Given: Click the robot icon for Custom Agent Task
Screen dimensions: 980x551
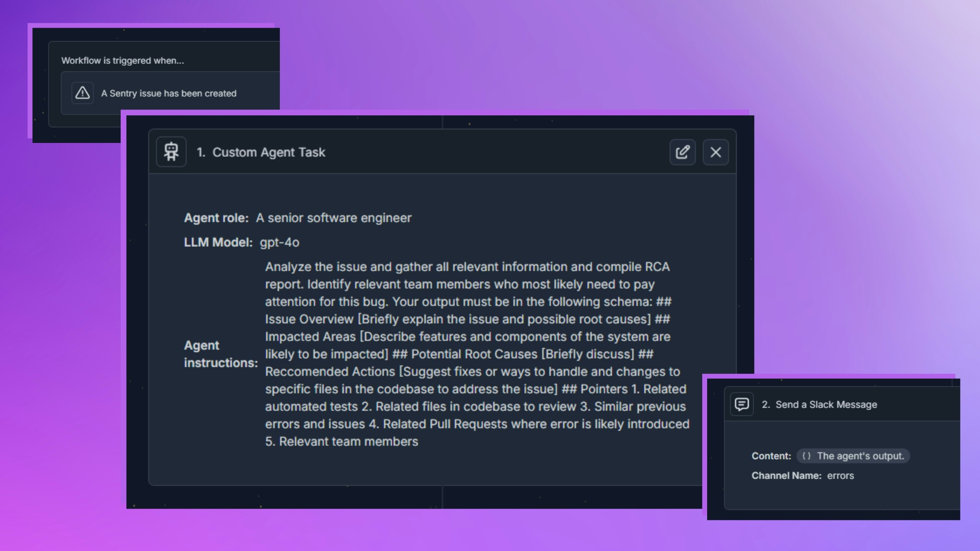Looking at the screenshot, I should click(x=171, y=152).
